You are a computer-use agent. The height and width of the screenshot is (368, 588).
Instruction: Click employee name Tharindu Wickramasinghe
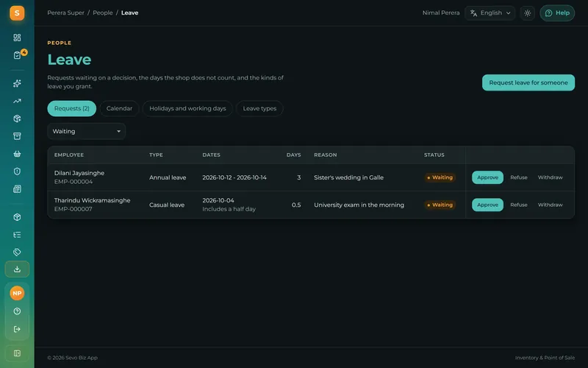coord(93,200)
